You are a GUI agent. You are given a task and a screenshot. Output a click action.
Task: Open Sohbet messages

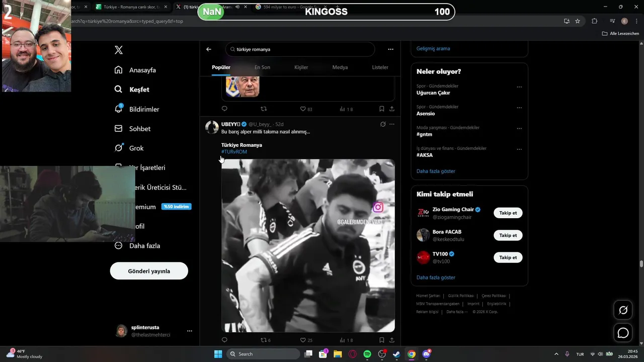point(132,129)
